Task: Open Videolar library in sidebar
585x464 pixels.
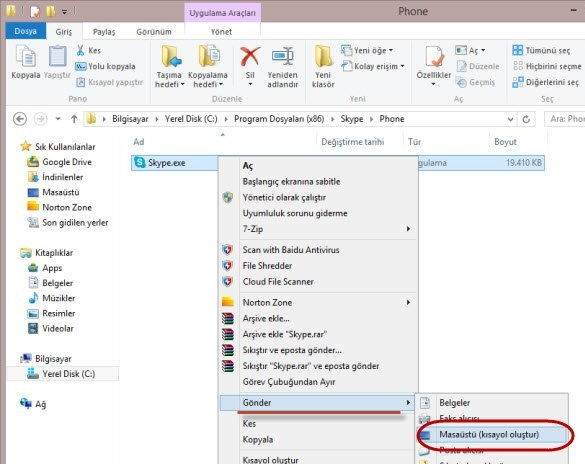Action: click(58, 329)
